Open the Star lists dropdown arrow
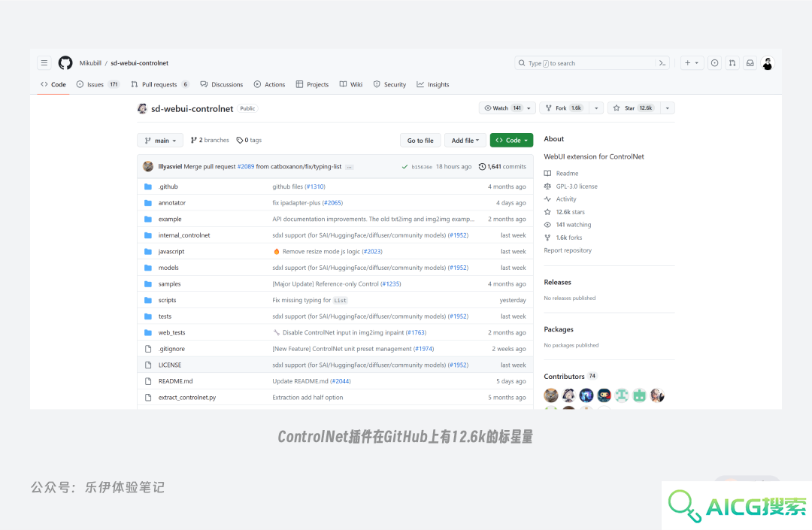 [x=668, y=108]
